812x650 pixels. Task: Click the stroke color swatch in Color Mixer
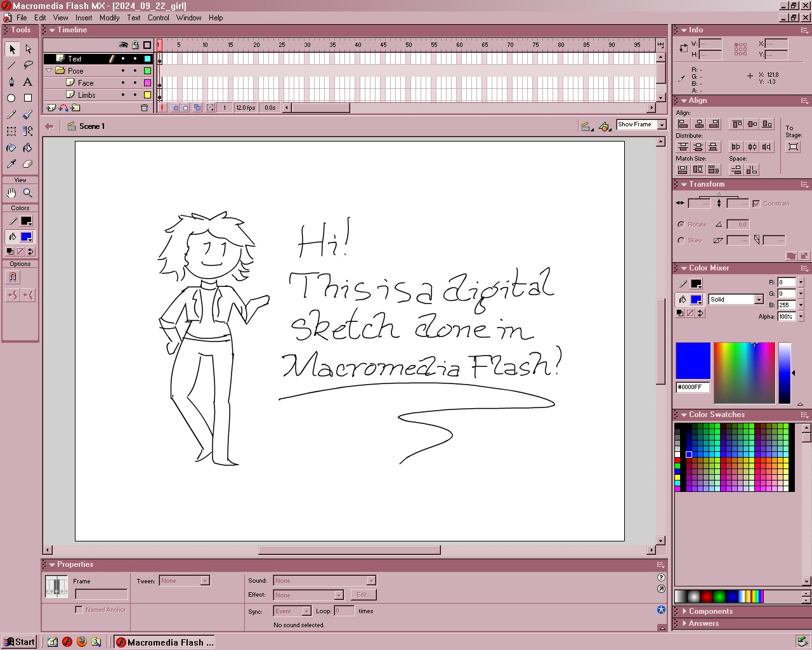[696, 284]
